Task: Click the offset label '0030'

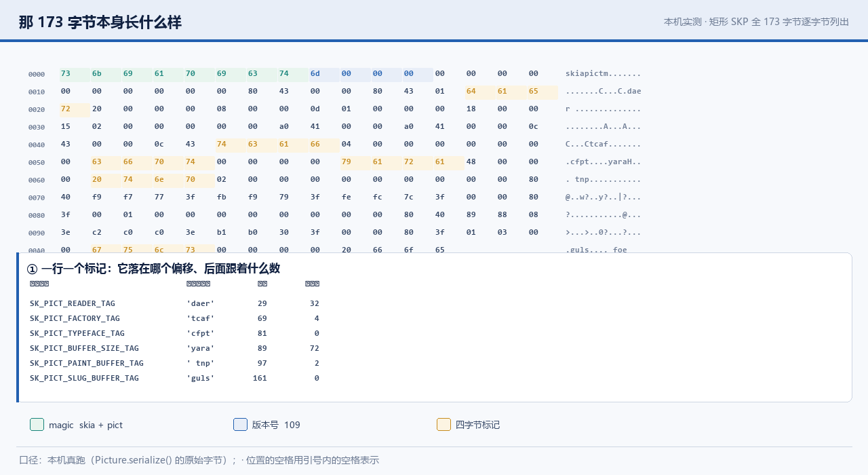Action: coord(37,127)
